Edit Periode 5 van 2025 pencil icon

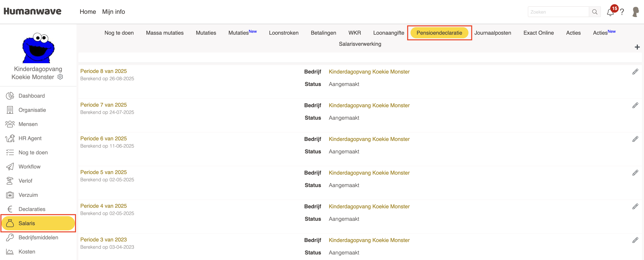[635, 173]
